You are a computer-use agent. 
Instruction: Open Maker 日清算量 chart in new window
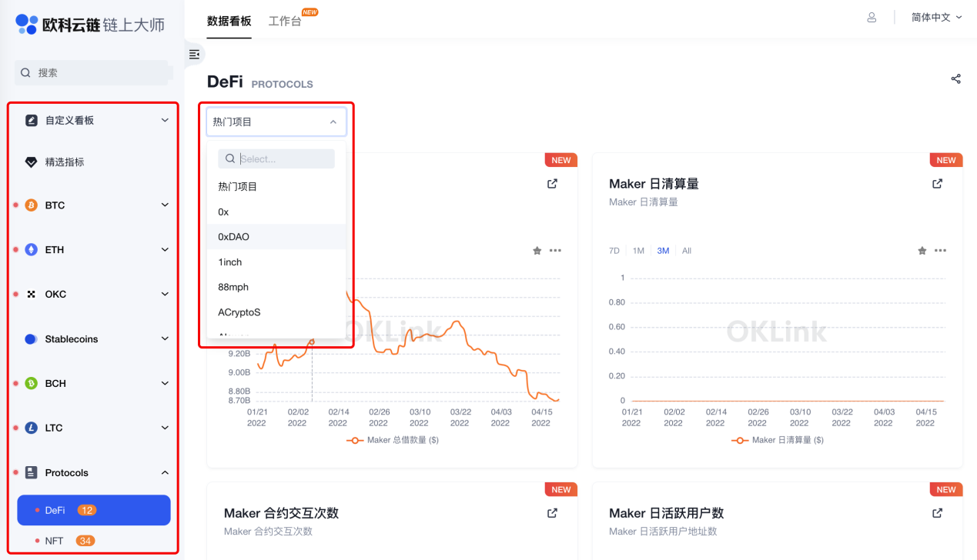937,184
